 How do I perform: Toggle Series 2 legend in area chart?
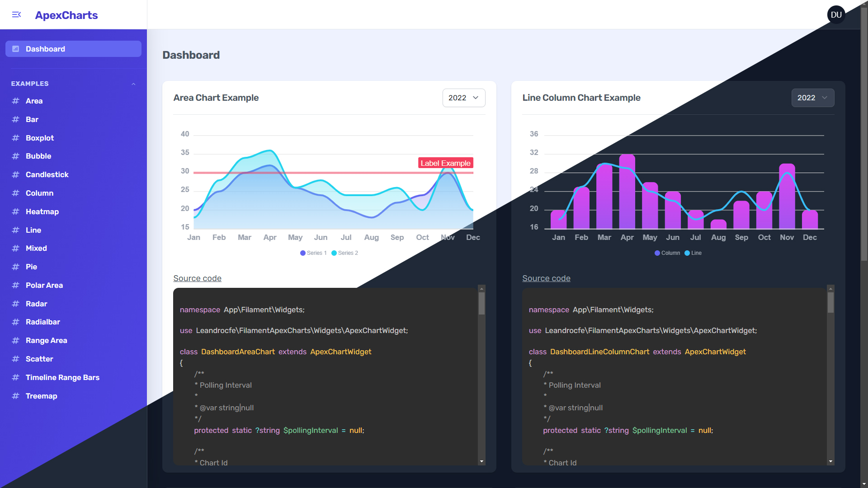click(x=345, y=253)
